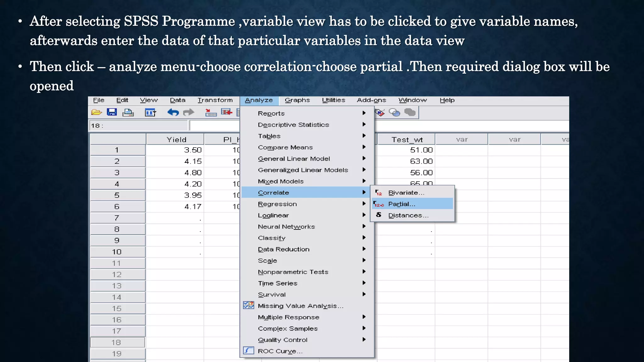Screen dimensions: 644x362
Task: Select row header number 18
Action: [x=118, y=342]
